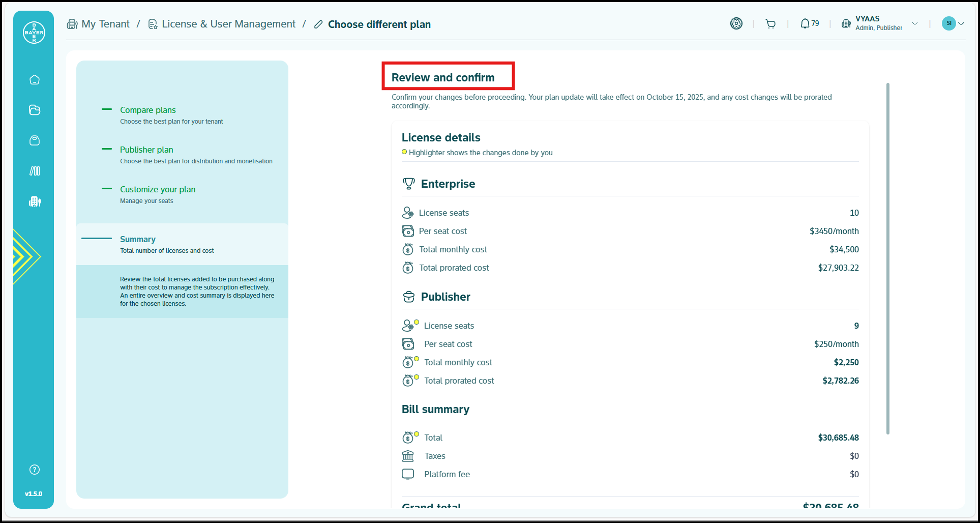This screenshot has width=980, height=523.
Task: Expand the sidebar using yellow chevron arrows
Action: [x=24, y=256]
